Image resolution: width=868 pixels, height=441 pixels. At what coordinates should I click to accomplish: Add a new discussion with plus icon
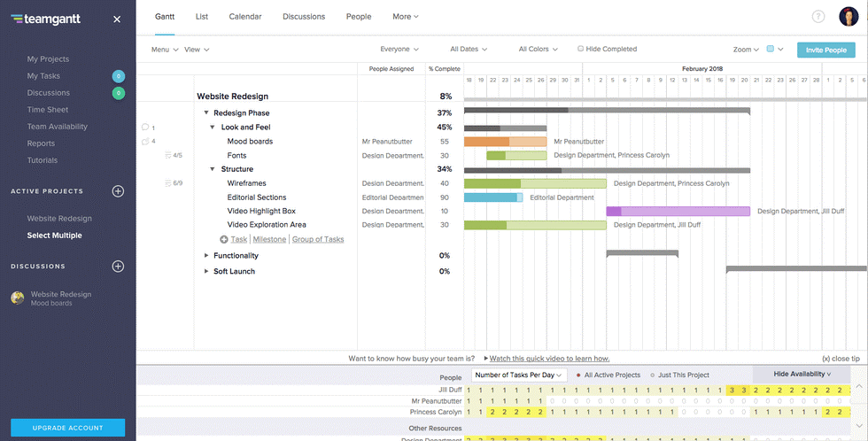click(118, 267)
